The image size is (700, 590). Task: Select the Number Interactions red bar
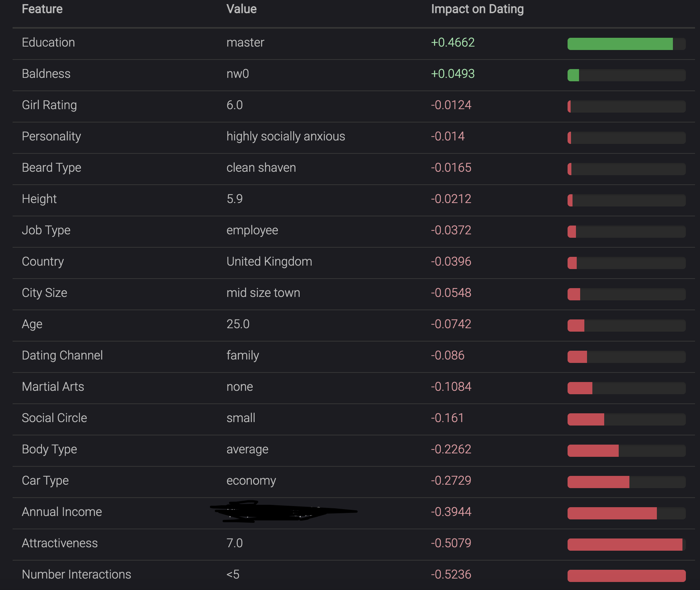pyautogui.click(x=626, y=576)
